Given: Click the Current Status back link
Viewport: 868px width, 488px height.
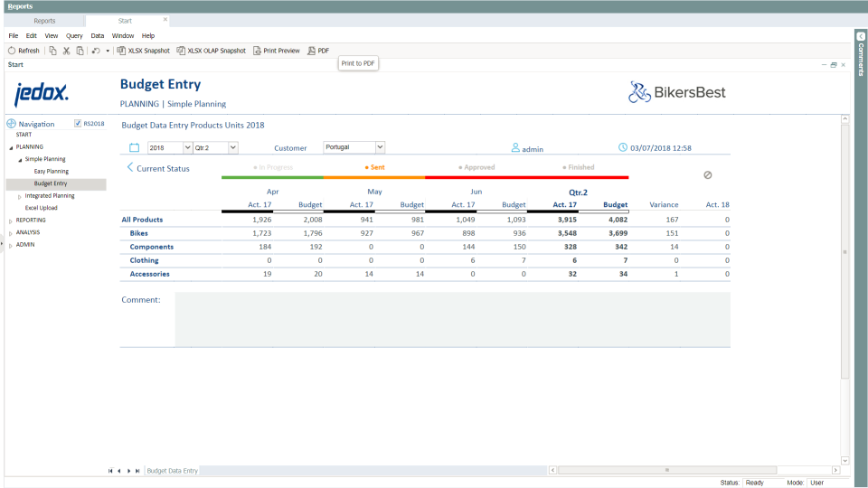Looking at the screenshot, I should pos(158,168).
